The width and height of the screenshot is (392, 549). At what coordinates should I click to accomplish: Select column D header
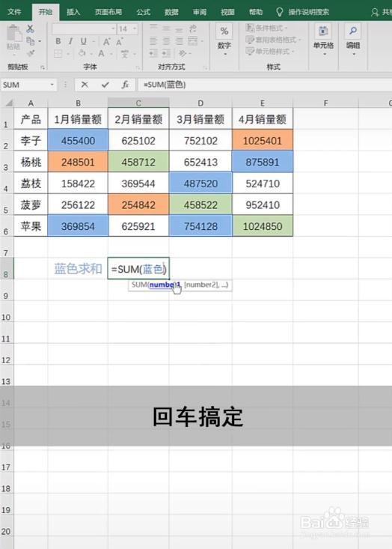coord(200,103)
